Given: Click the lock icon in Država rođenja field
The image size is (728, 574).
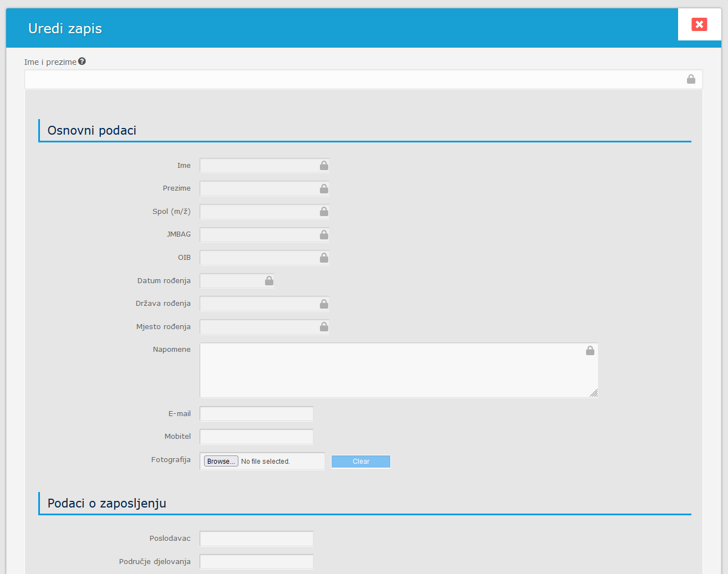Looking at the screenshot, I should [324, 304].
